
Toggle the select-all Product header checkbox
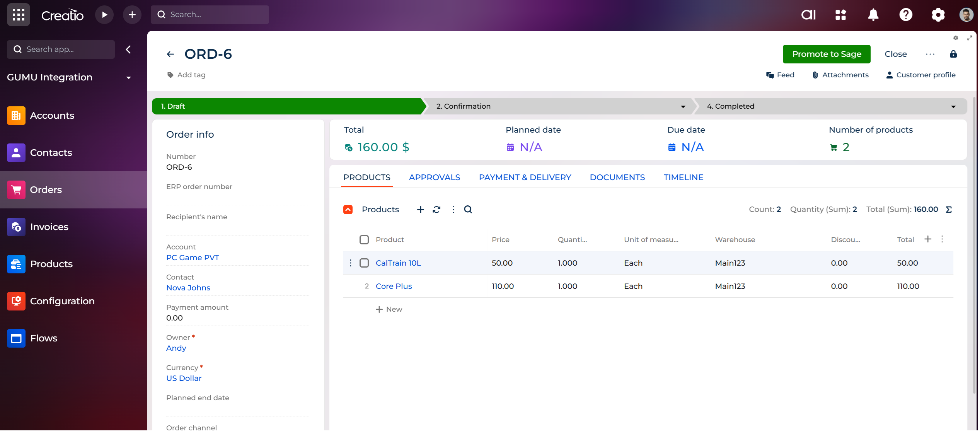364,240
